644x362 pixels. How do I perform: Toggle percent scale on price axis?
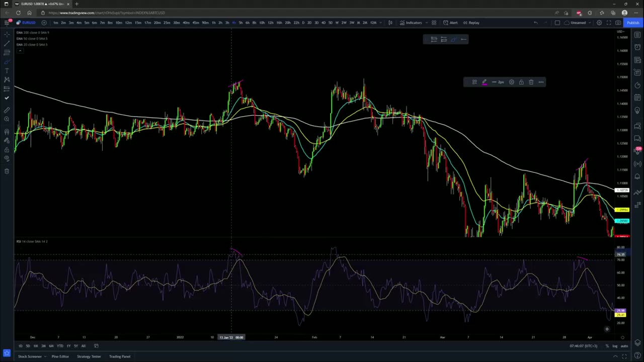(607, 346)
